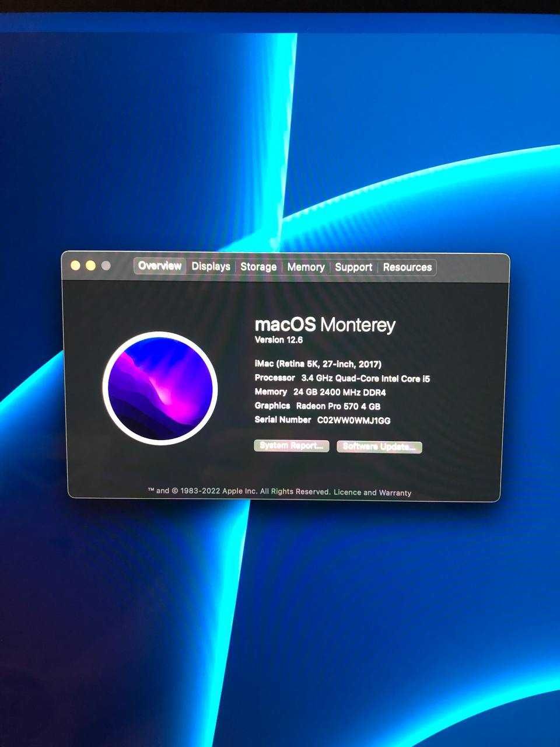Click the 3.4 GHz Quad-Core Intel Core i5 value

pos(366,379)
